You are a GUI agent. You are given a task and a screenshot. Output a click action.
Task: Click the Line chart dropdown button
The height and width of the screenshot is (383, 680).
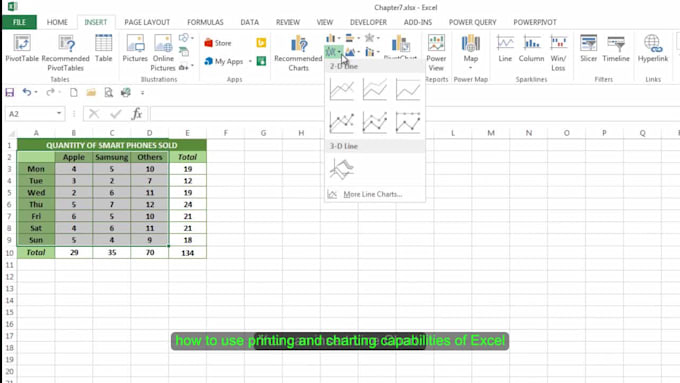click(x=333, y=52)
